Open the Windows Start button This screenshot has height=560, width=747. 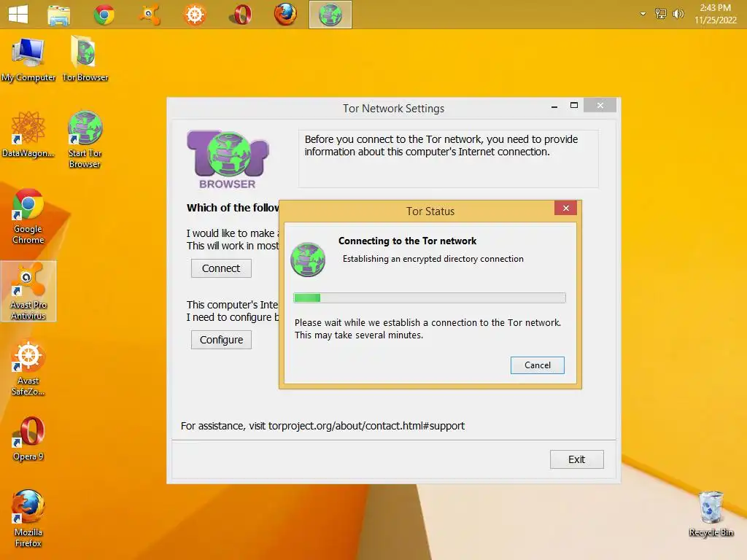tap(18, 15)
